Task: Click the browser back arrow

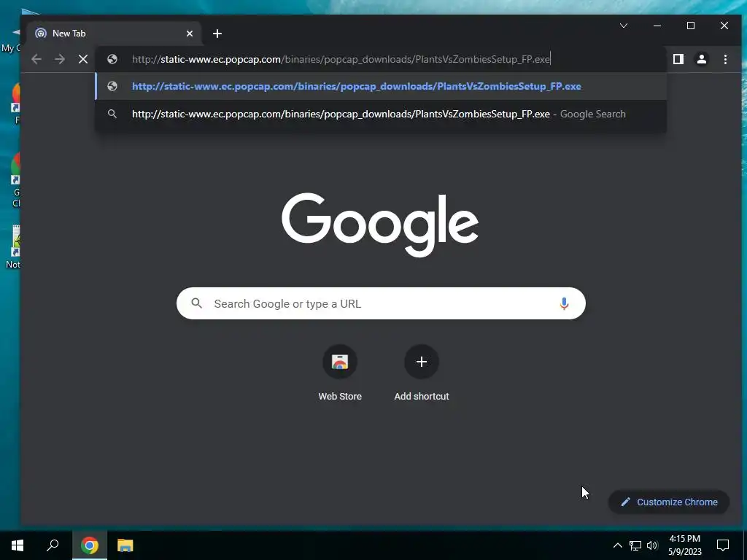Action: tap(36, 59)
